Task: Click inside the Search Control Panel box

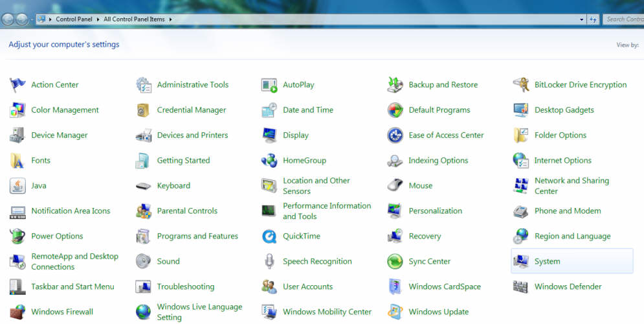Action: 623,19
